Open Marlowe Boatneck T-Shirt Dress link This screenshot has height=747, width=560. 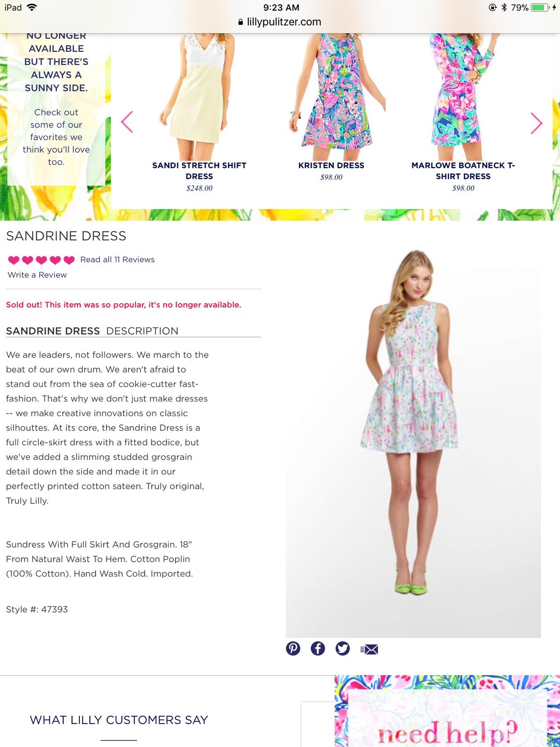coord(463,171)
